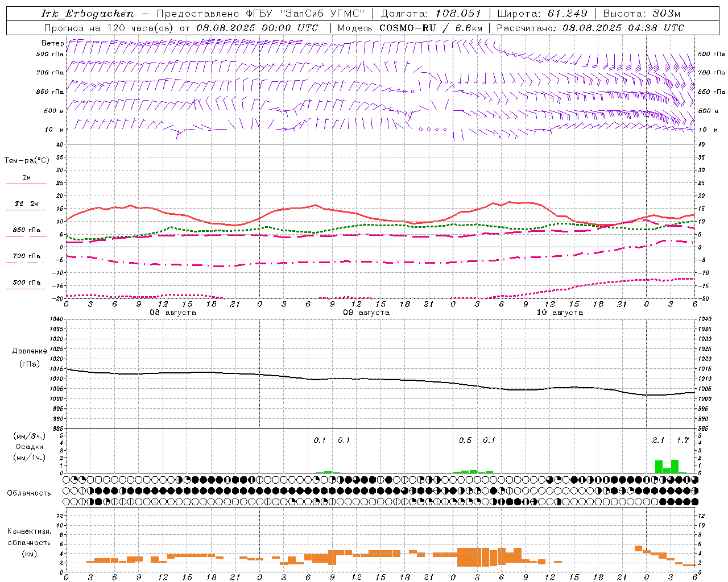Click the Давление panel label
728x582 pixels.
click(30, 351)
